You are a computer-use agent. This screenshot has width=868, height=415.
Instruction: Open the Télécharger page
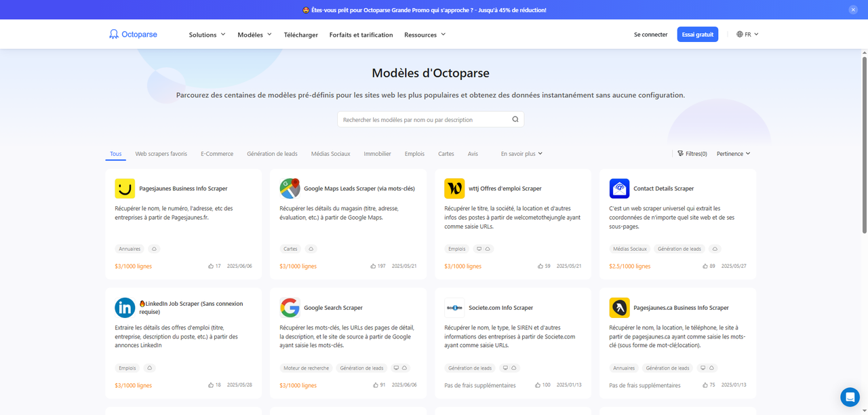pos(301,35)
